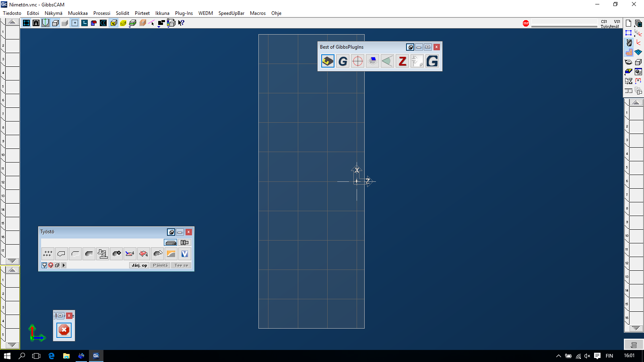Open the color bar cube dropdown toolbar icon
This screenshot has height=362, width=644.
pyautogui.click(x=171, y=23)
